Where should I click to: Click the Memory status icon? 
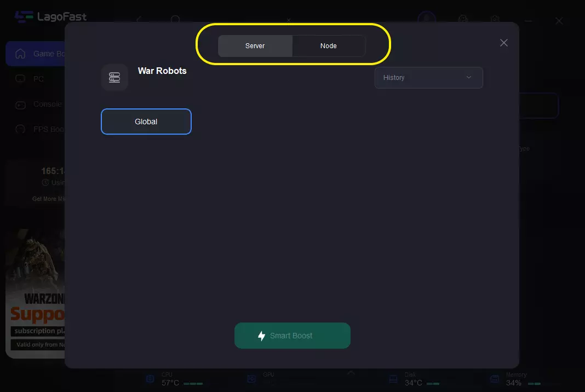pos(495,379)
